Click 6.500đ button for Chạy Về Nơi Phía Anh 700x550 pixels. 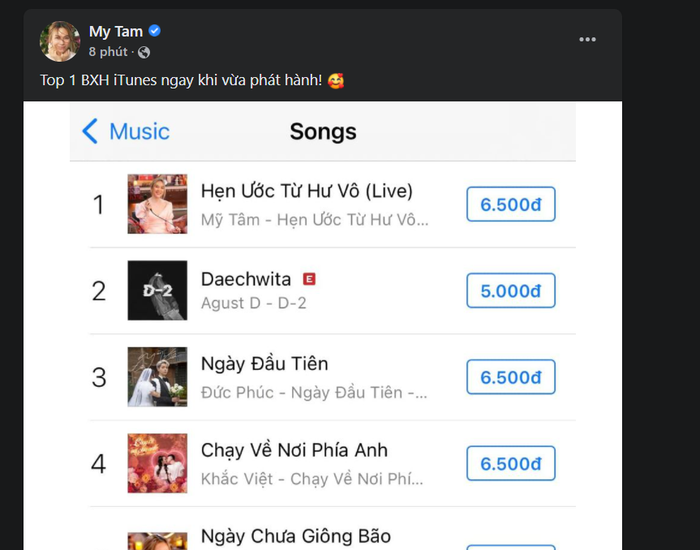coord(511,464)
